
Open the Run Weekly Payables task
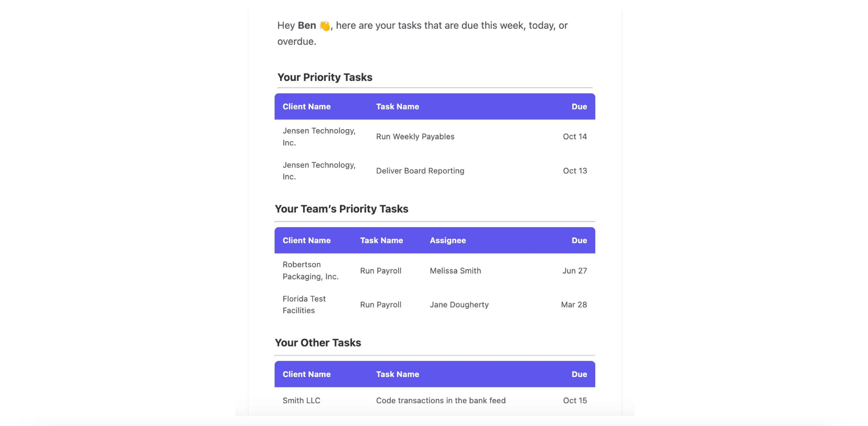click(x=415, y=136)
